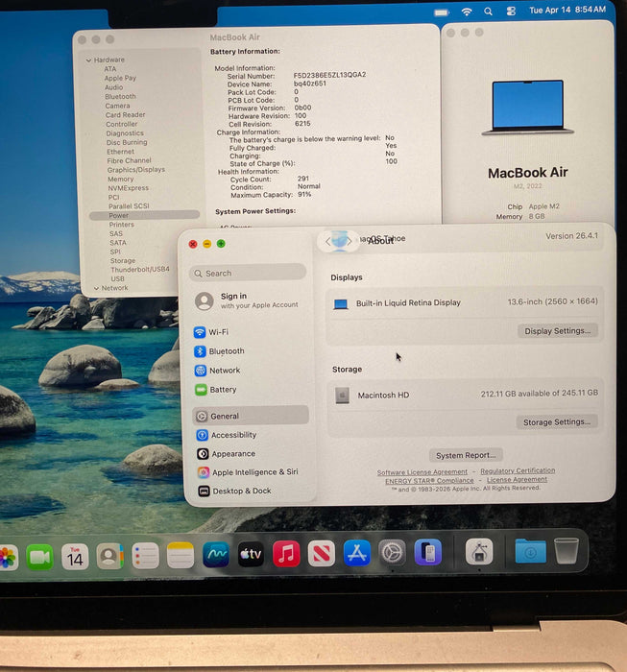This screenshot has width=627, height=672.
Task: Select NVMExpress in System Information sidebar
Action: click(128, 188)
